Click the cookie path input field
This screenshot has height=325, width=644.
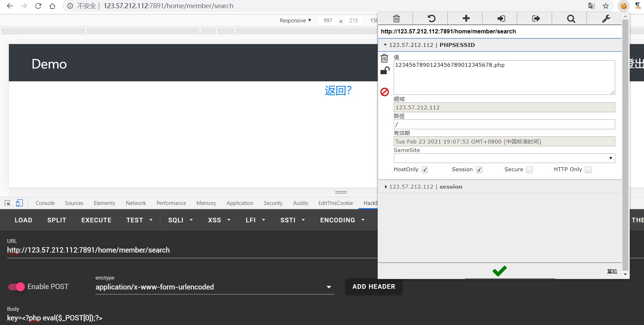[x=504, y=124]
